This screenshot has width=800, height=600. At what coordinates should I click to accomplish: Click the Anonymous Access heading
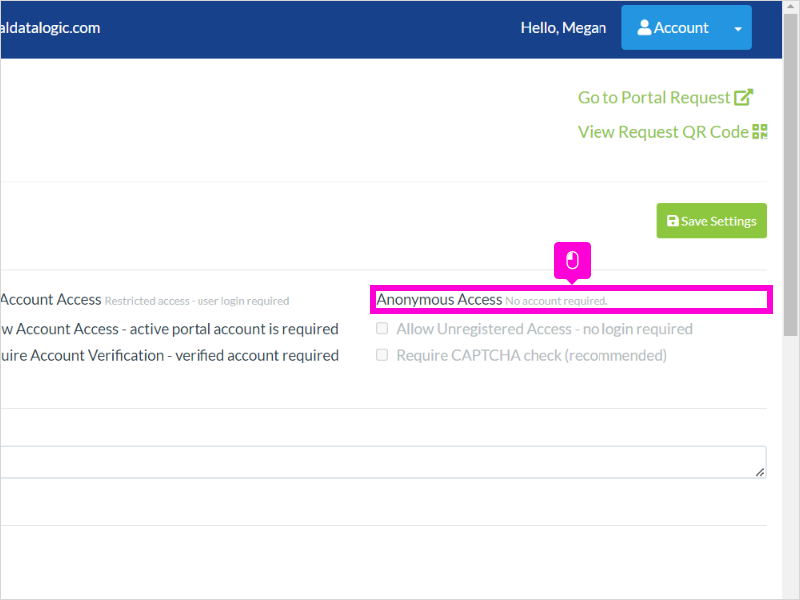click(x=439, y=299)
